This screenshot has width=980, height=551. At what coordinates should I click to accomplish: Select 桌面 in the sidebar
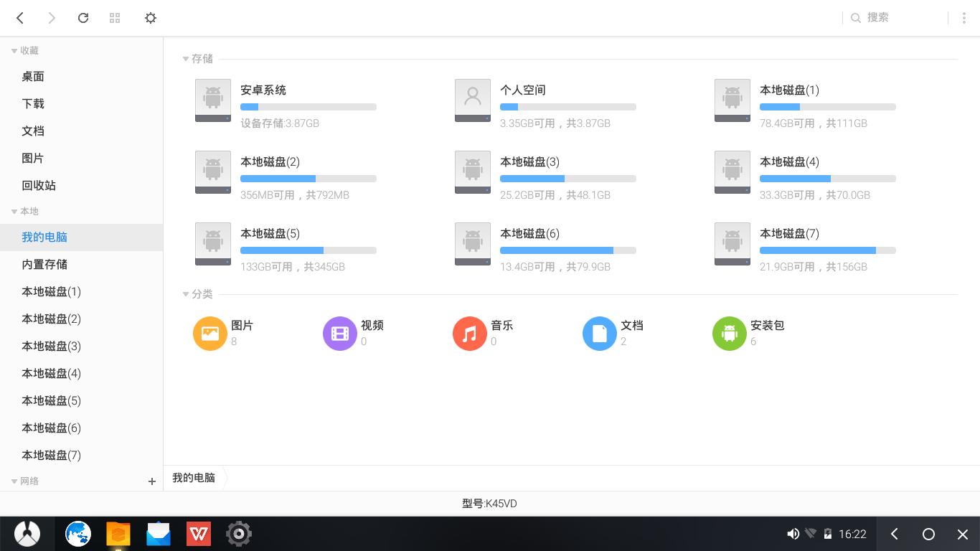tap(81, 77)
